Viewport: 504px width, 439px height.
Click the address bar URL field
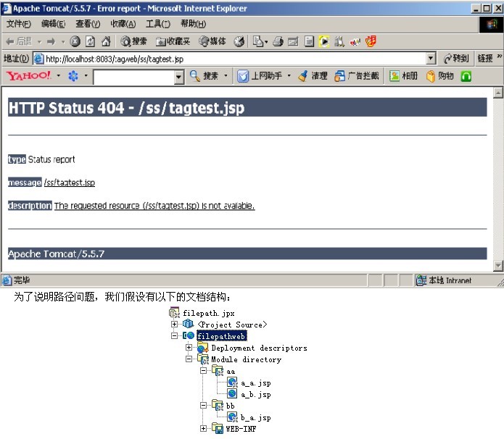point(230,59)
